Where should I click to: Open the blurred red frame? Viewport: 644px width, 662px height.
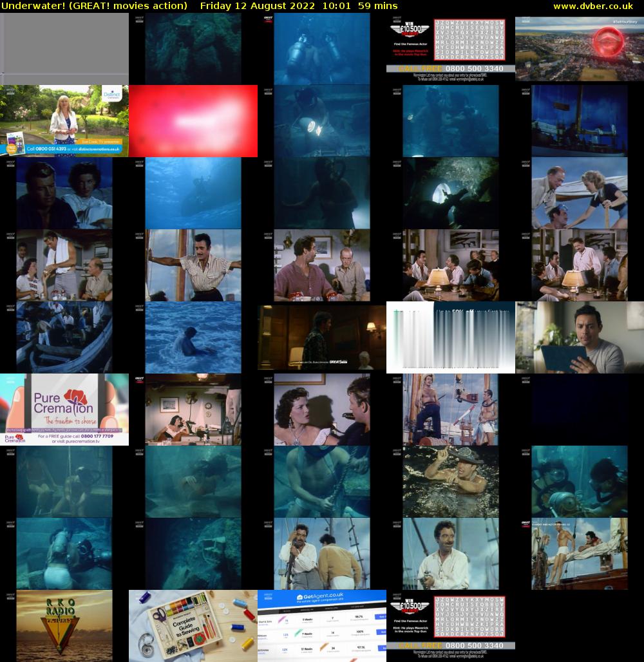coord(193,121)
